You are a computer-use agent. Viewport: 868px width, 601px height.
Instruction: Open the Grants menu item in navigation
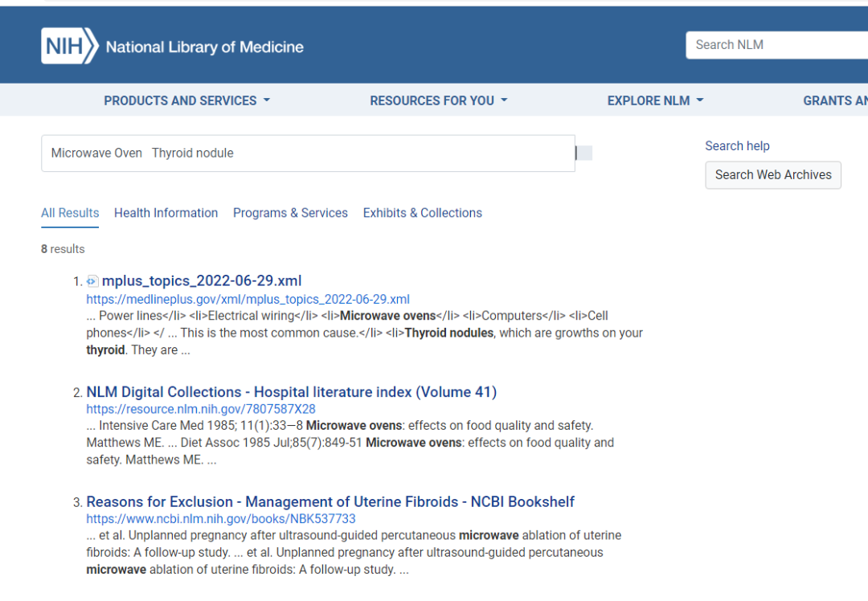(834, 100)
